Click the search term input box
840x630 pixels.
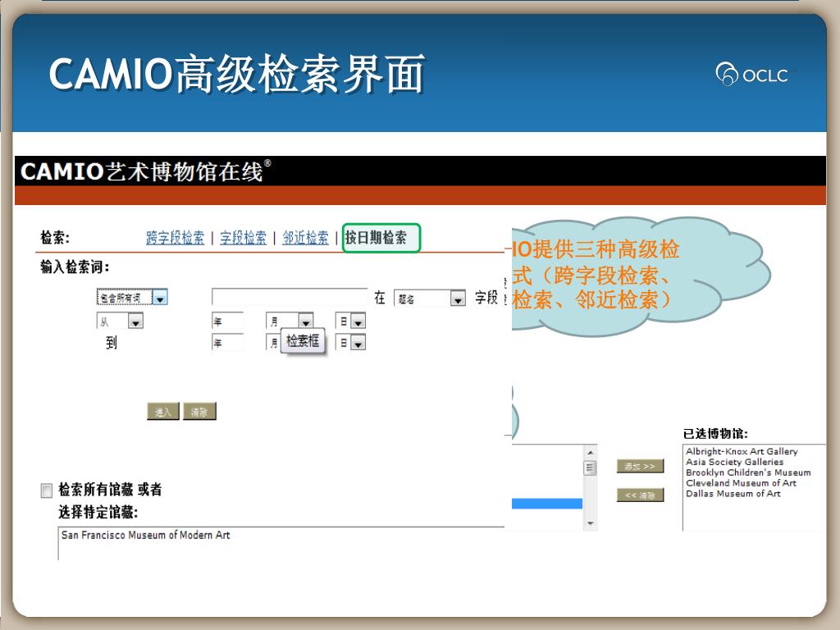click(x=290, y=297)
